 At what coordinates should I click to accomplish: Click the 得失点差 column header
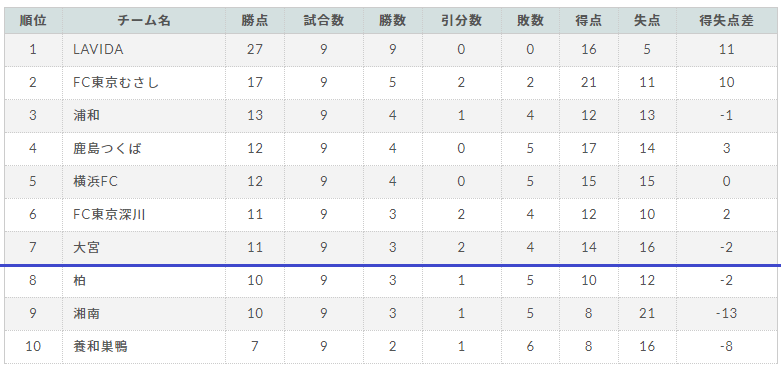click(x=727, y=20)
